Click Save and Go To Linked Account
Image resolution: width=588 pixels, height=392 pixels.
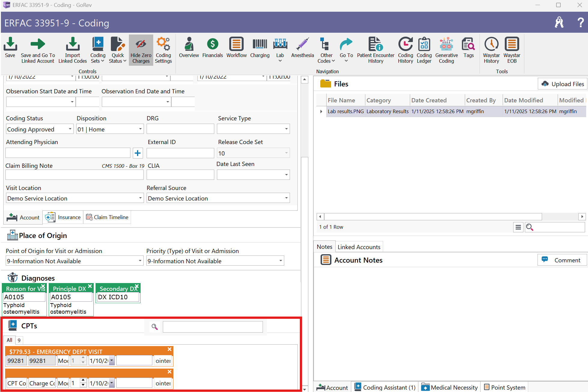pos(38,50)
